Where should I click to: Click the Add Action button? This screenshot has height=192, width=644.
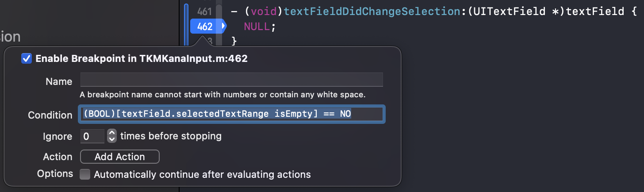(119, 157)
